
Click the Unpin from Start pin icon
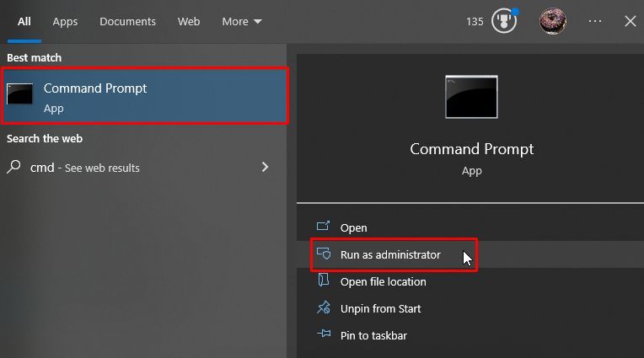tap(324, 307)
